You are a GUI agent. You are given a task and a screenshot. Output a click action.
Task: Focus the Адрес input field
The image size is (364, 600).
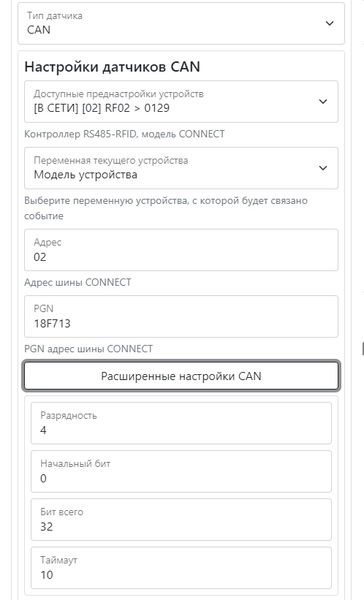point(181,250)
